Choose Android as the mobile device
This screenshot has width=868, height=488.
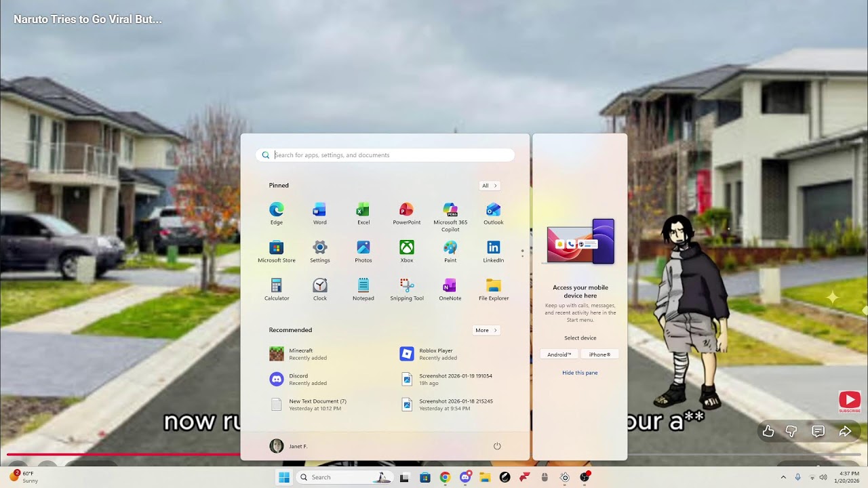(559, 354)
